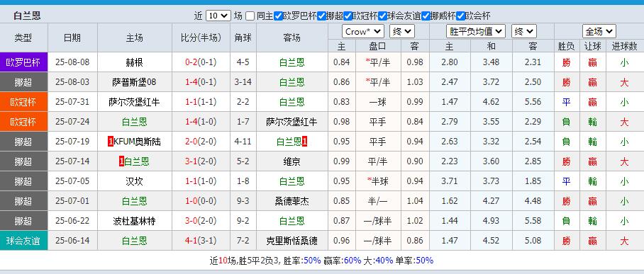The width and height of the screenshot is (644, 274).
Task: Click the 让球 column header
Action: point(592,46)
